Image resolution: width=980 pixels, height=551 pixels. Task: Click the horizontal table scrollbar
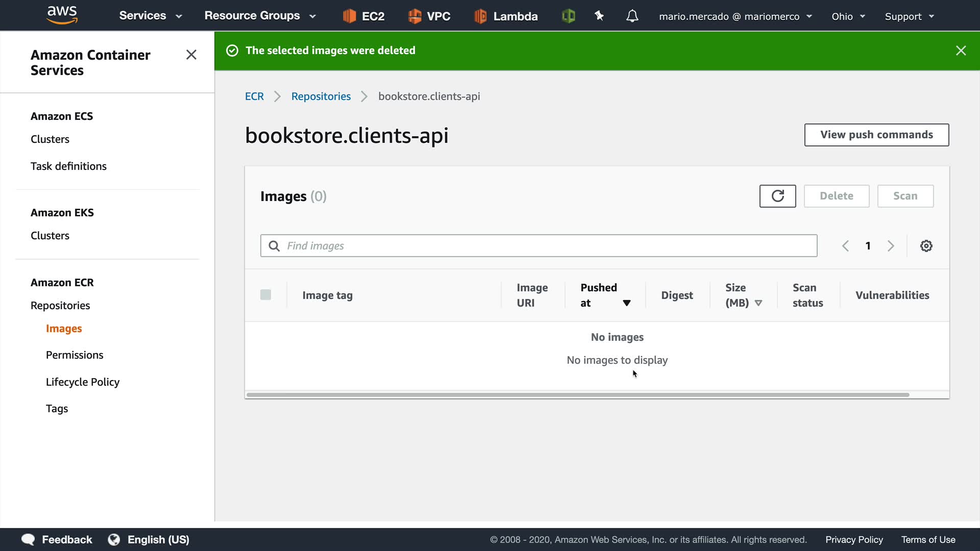[x=577, y=395]
